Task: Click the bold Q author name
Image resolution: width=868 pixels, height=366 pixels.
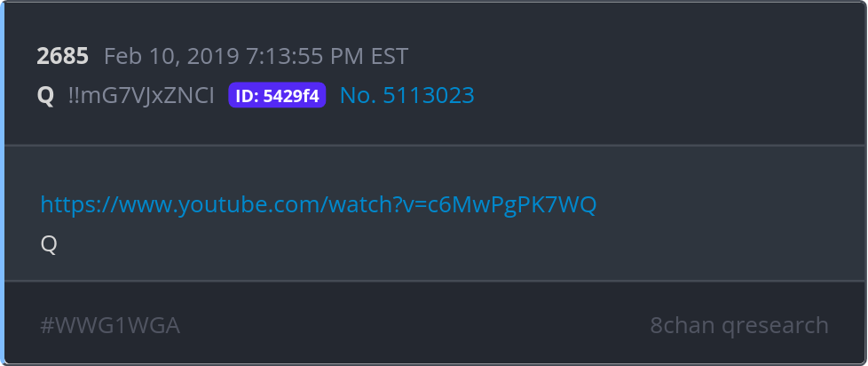Action: [45, 96]
